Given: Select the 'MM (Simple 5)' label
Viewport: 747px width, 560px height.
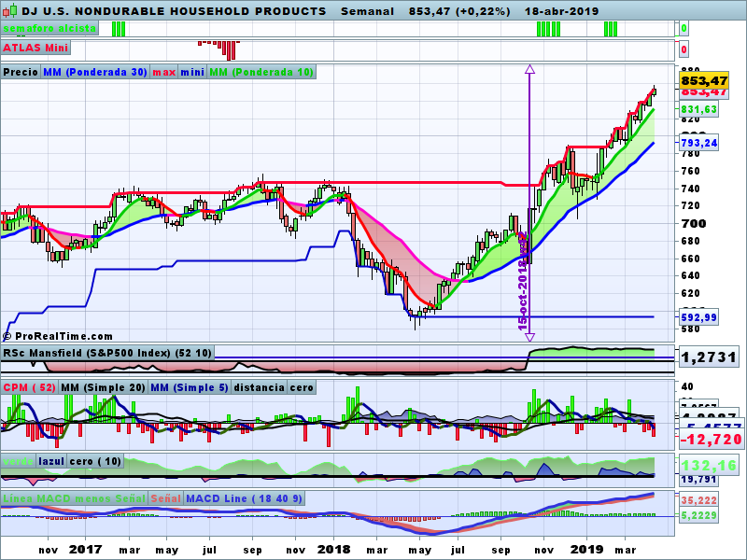Looking at the screenshot, I should pos(190,387).
